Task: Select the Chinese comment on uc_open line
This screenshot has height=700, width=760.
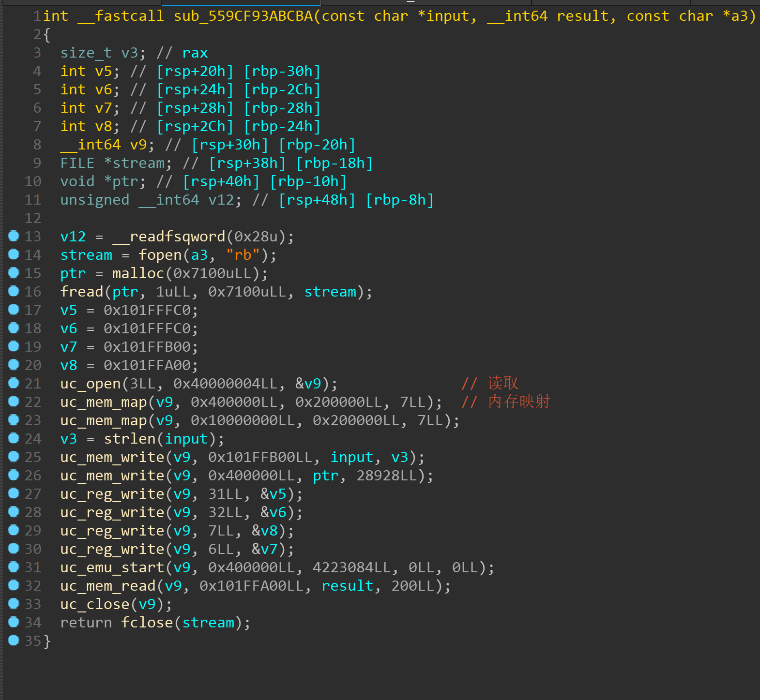Action: pos(502,384)
